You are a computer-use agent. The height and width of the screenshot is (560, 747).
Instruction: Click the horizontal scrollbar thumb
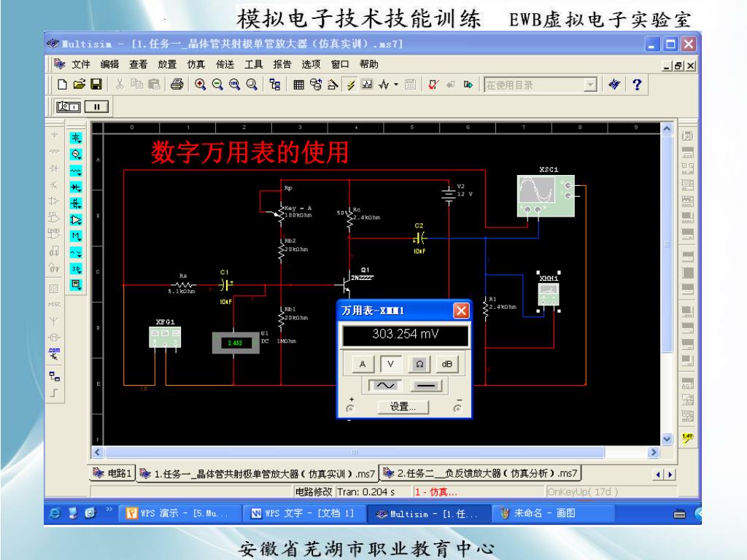[x=355, y=452]
